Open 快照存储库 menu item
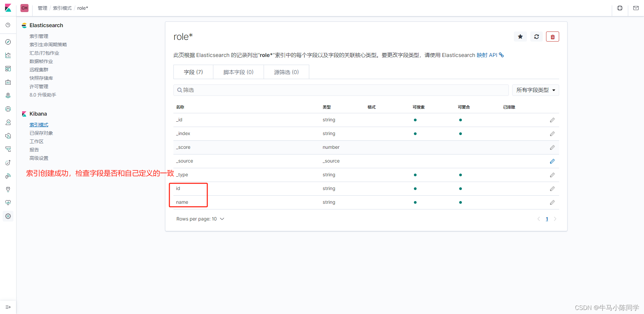The height and width of the screenshot is (314, 644). pyautogui.click(x=41, y=78)
